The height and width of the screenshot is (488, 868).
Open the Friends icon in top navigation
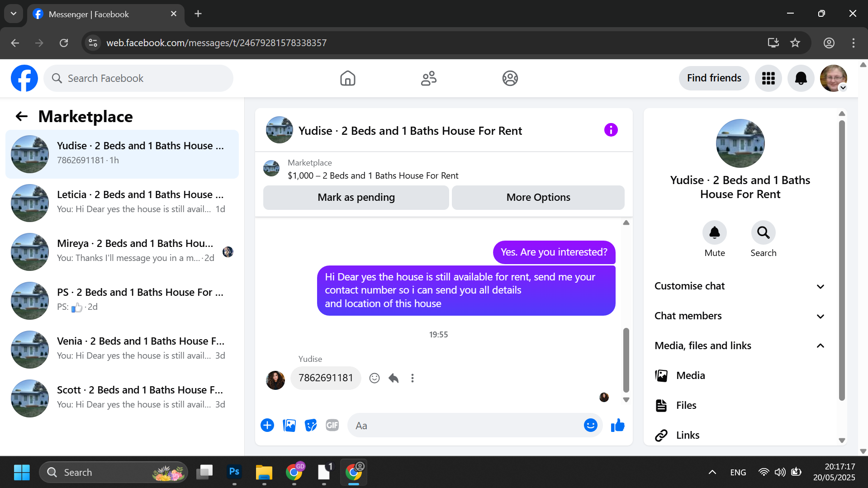pyautogui.click(x=428, y=78)
